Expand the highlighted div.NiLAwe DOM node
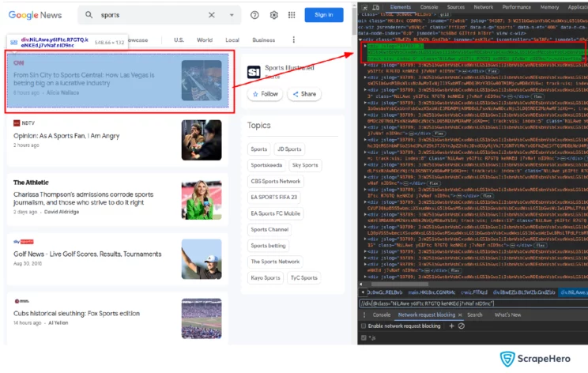588x373 pixels. [x=365, y=46]
